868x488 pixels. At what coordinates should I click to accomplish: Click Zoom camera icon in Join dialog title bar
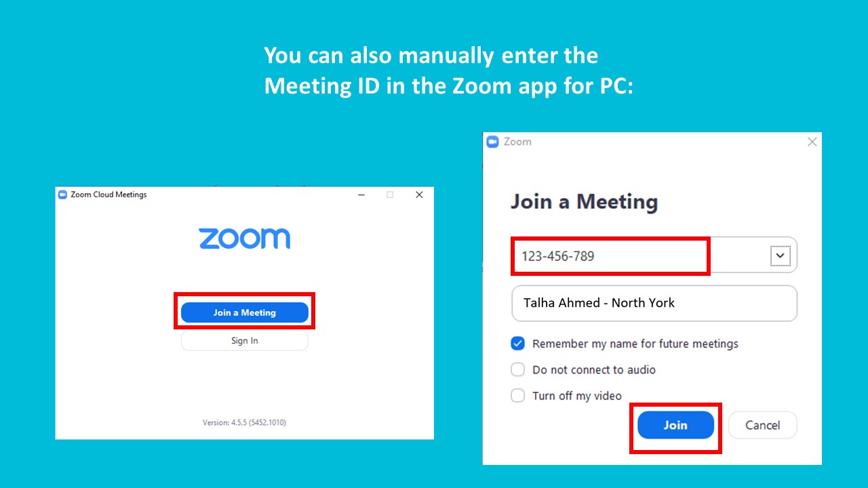(493, 142)
